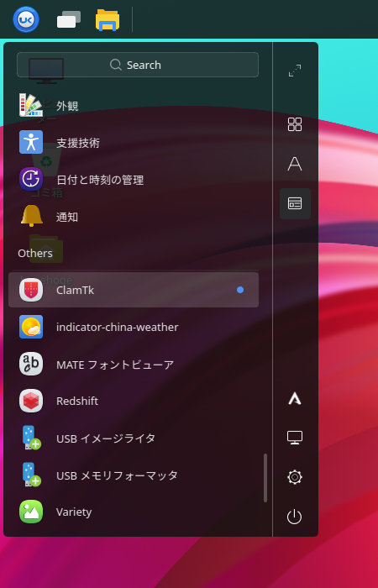
Task: Select the 通知 text label
Action: [x=67, y=217]
